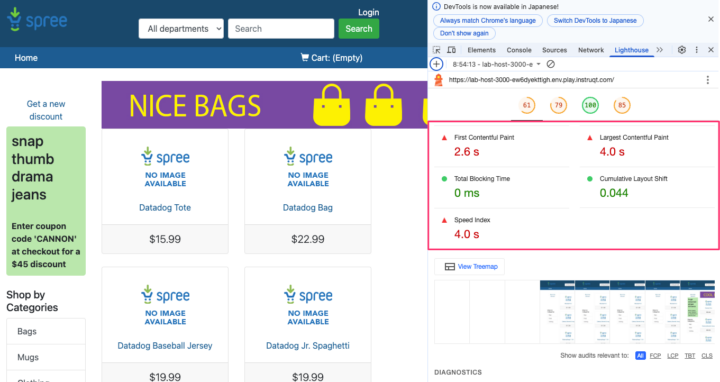Start a new Lighthouse report with plus icon
The image size is (720, 382).
(x=437, y=64)
